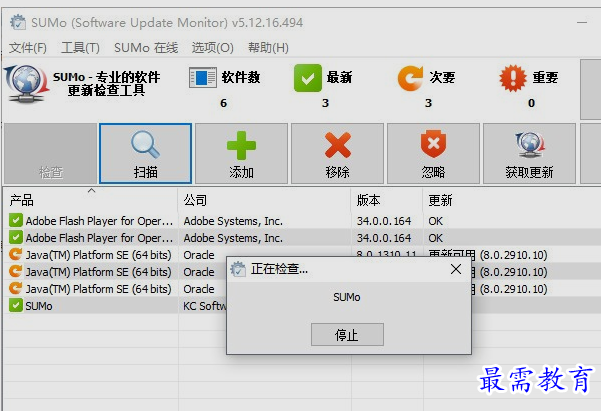Select the second Adobe Flash Player row

pyautogui.click(x=302, y=238)
